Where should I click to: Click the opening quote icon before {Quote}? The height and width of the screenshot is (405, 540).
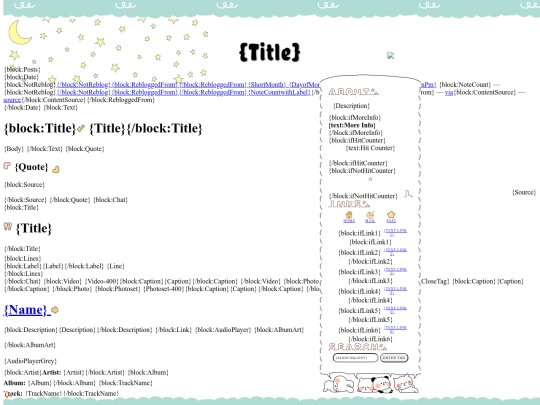click(x=7, y=166)
